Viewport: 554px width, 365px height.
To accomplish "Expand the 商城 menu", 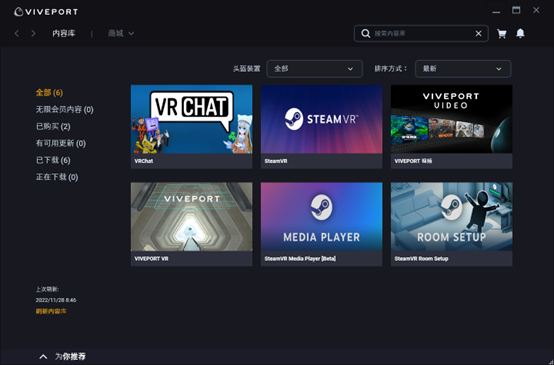I will point(121,33).
